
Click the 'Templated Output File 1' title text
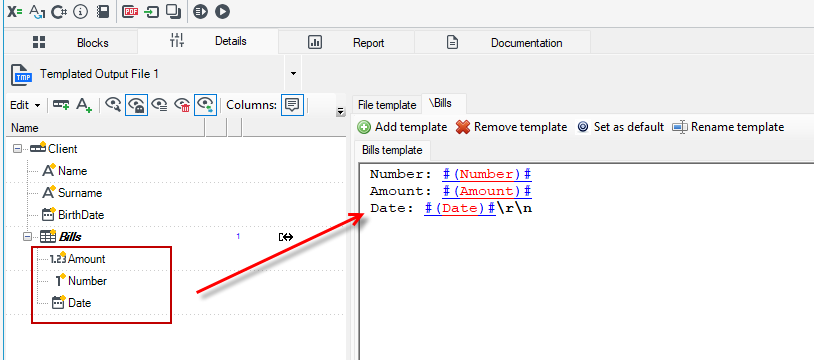pyautogui.click(x=99, y=74)
